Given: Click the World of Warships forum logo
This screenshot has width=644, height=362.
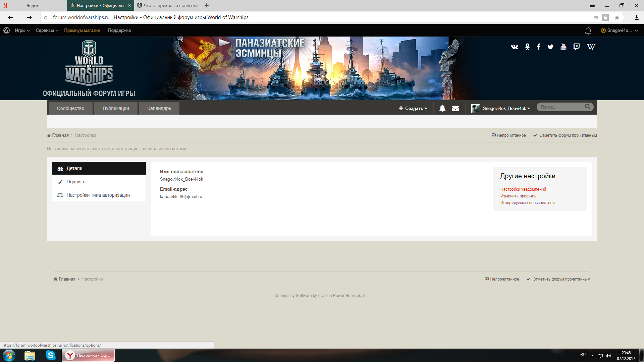Looking at the screenshot, I should 89,68.
